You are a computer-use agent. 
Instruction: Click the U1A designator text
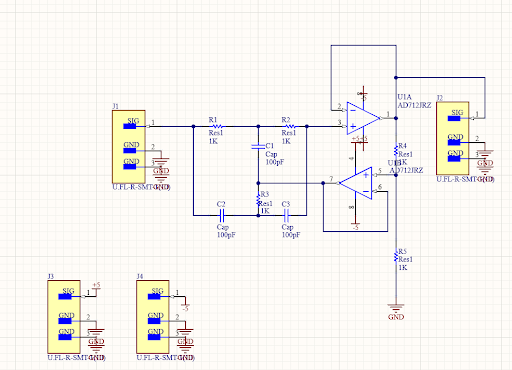point(404,97)
